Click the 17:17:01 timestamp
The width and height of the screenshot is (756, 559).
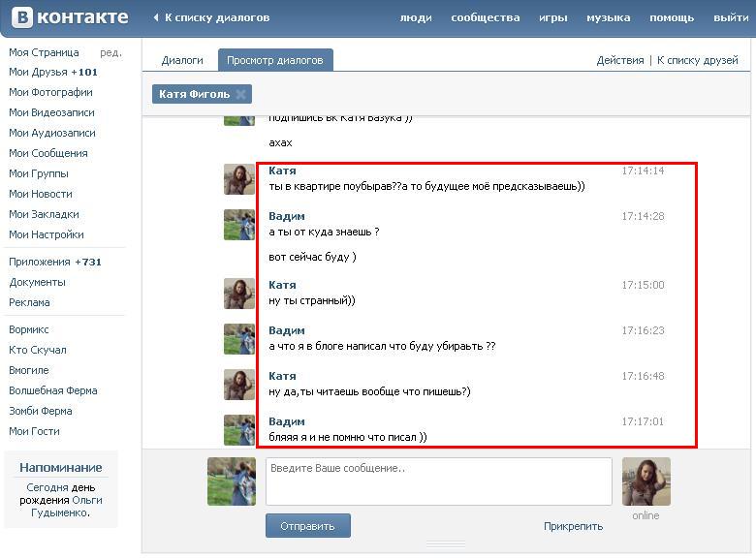pyautogui.click(x=643, y=421)
